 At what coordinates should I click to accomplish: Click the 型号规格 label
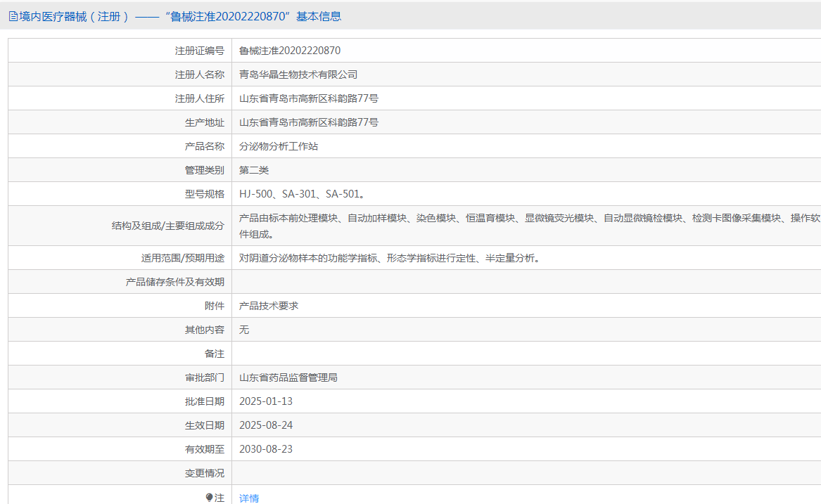[204, 194]
